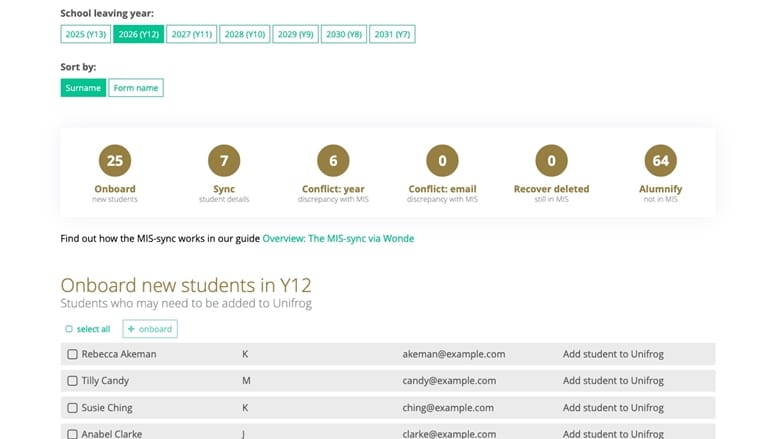Image resolution: width=780 pixels, height=439 pixels.
Task: Switch to leaving year 2025 (Y13)
Action: (86, 34)
